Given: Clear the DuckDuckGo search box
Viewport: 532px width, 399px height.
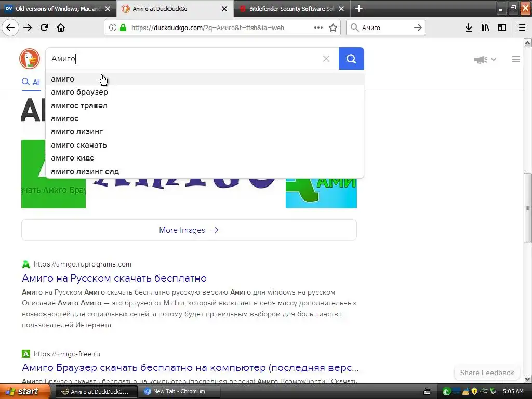Looking at the screenshot, I should [326, 59].
